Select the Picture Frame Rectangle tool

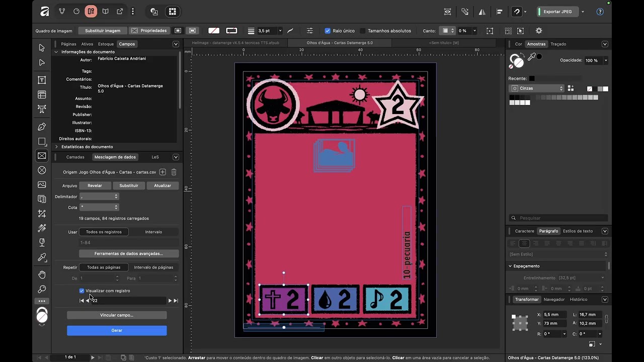coord(42,156)
